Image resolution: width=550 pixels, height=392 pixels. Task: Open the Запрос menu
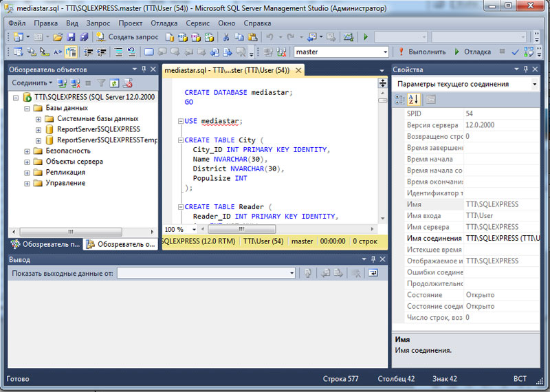(98, 23)
